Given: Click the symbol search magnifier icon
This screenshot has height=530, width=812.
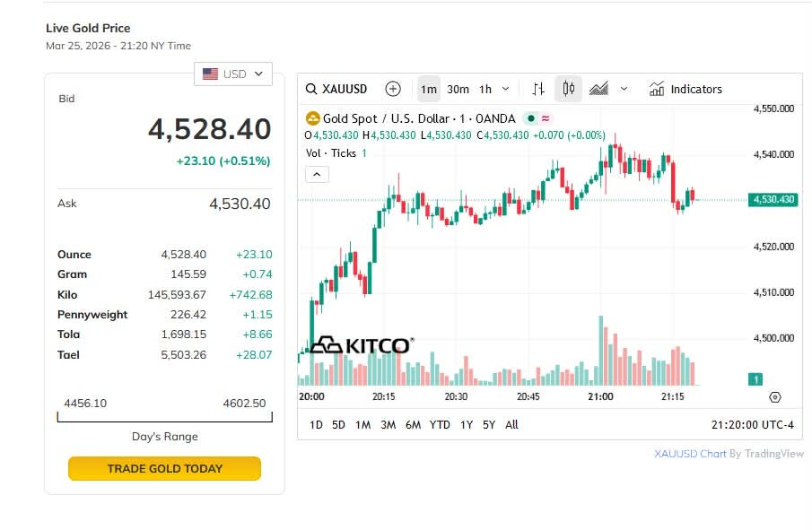Looking at the screenshot, I should [311, 89].
